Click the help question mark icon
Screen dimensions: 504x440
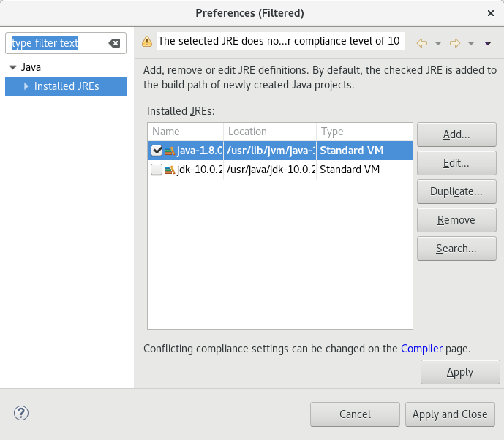[x=21, y=413]
